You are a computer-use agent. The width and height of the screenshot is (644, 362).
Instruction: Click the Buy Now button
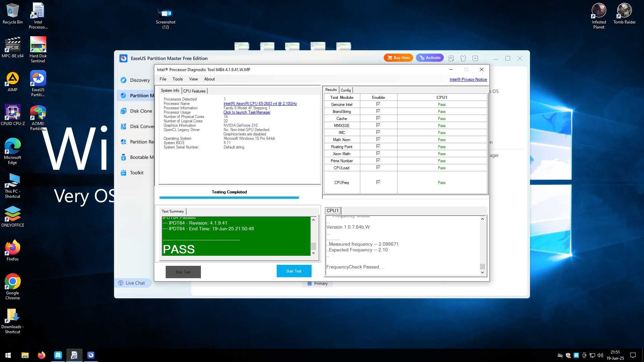[398, 58]
